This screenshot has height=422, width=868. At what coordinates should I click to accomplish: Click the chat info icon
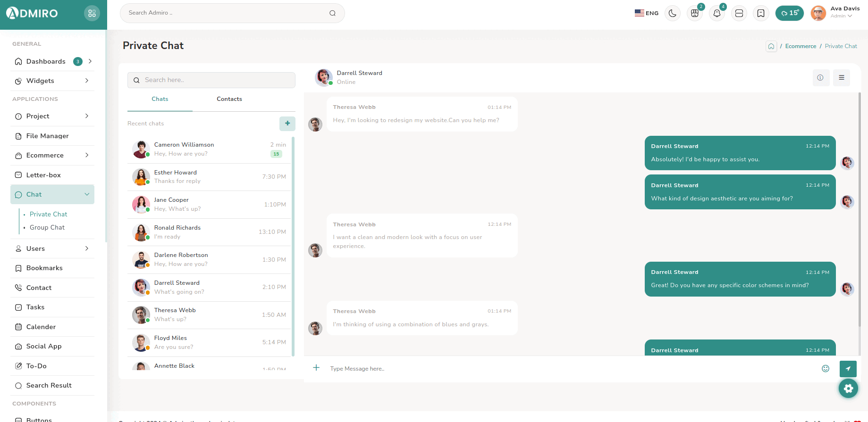click(820, 78)
